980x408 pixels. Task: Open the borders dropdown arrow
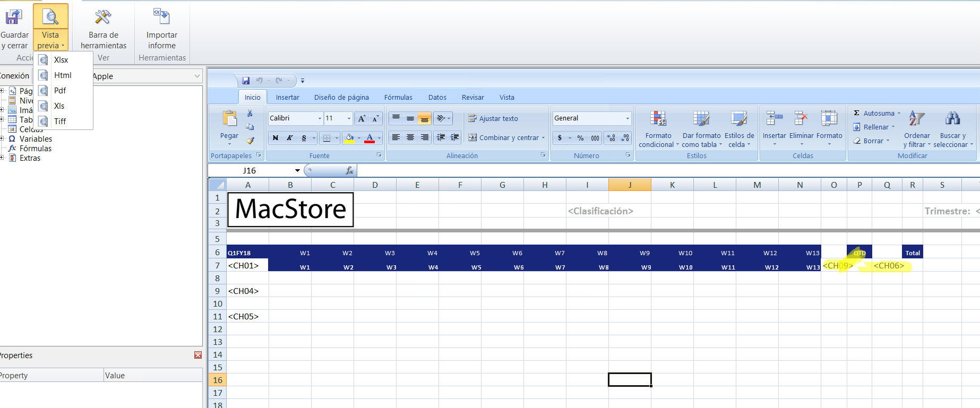337,138
